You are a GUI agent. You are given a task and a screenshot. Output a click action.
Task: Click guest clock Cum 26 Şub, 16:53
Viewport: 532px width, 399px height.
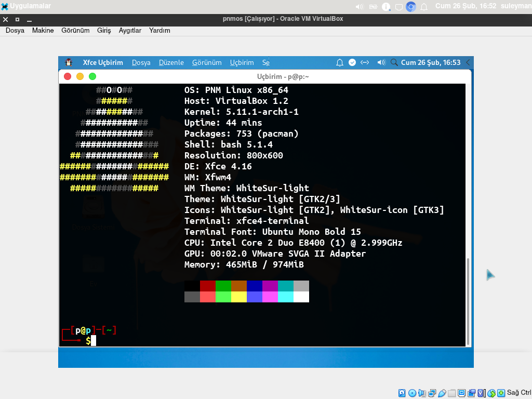[431, 62]
